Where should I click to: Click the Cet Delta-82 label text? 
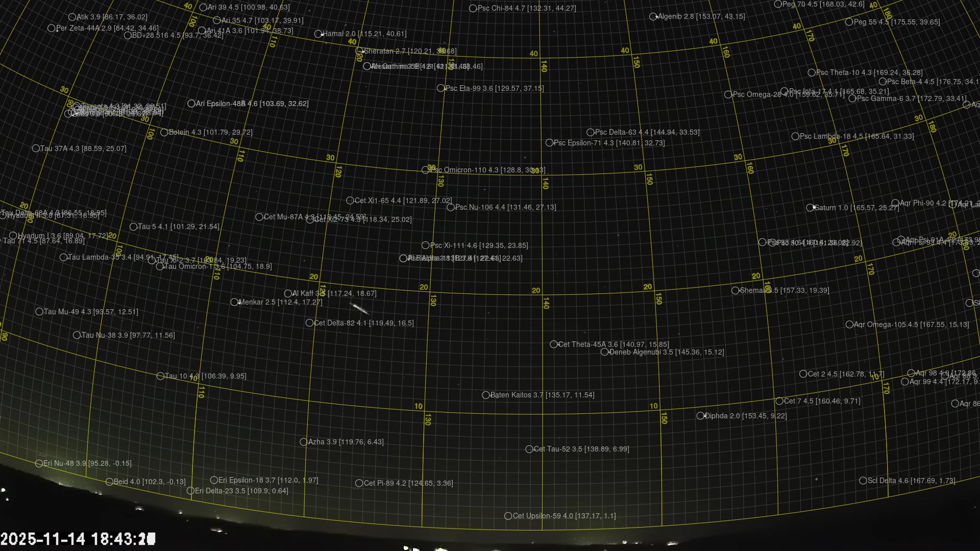[363, 323]
